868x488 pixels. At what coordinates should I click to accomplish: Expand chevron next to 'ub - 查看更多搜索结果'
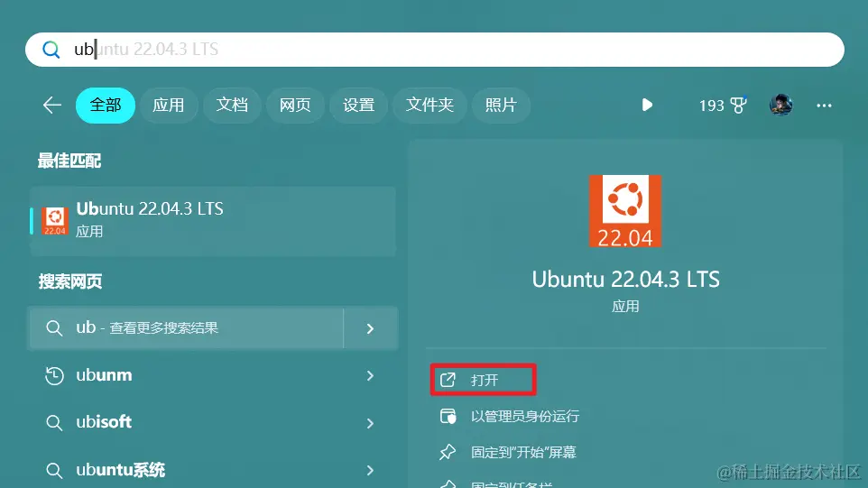click(370, 328)
